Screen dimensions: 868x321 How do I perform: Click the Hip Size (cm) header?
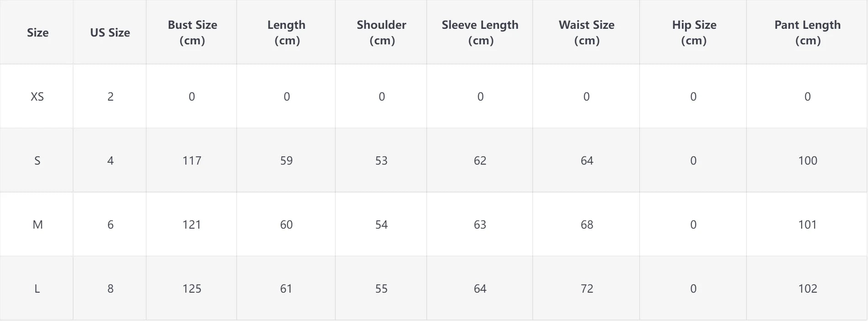point(693,32)
